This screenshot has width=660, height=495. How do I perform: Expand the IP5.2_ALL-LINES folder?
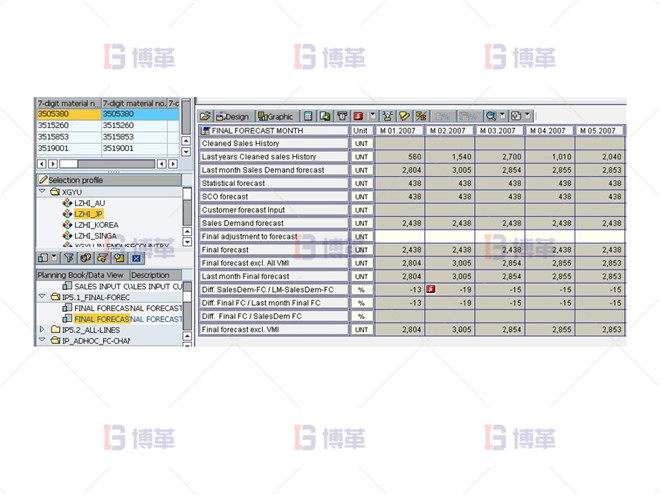coord(41,329)
